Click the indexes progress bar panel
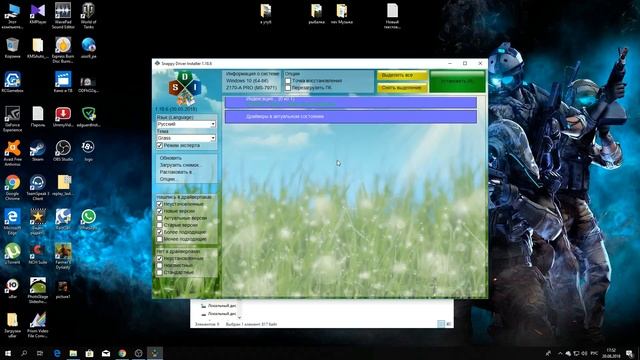This screenshot has width=640, height=360. pos(351,102)
